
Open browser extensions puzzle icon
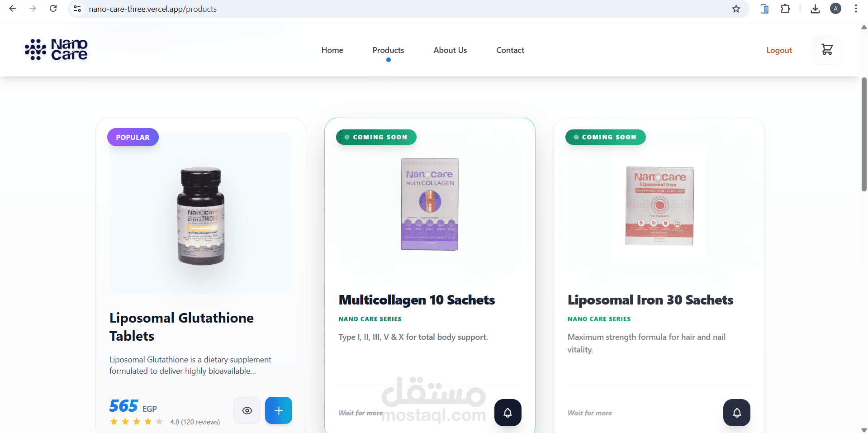[x=785, y=9]
